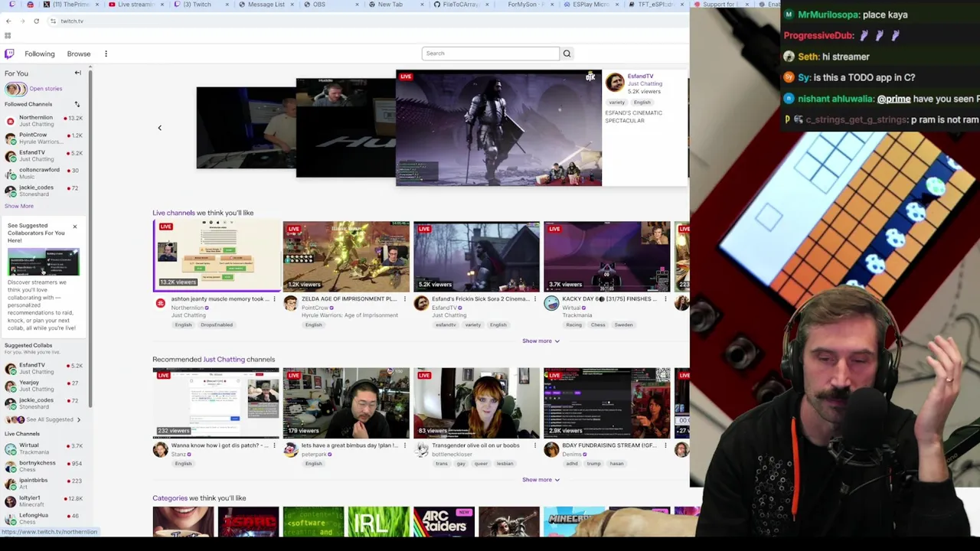Select the DropsEnabled tag

pyautogui.click(x=217, y=325)
